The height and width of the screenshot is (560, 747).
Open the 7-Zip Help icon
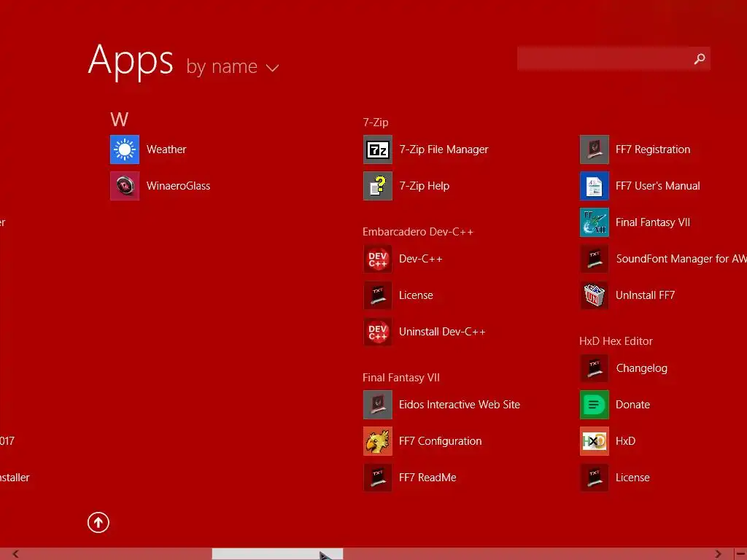click(x=378, y=186)
